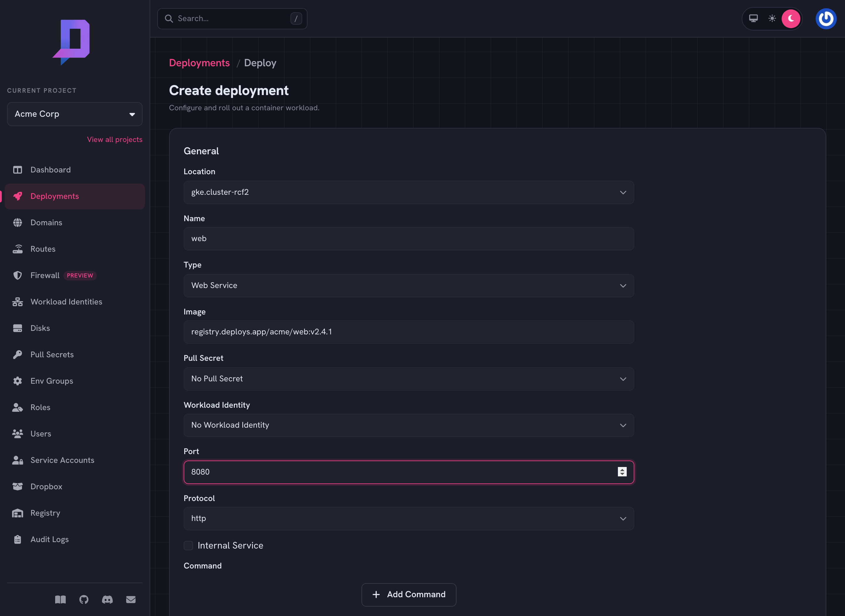
Task: Open Env Groups from sidebar
Action: (x=75, y=381)
